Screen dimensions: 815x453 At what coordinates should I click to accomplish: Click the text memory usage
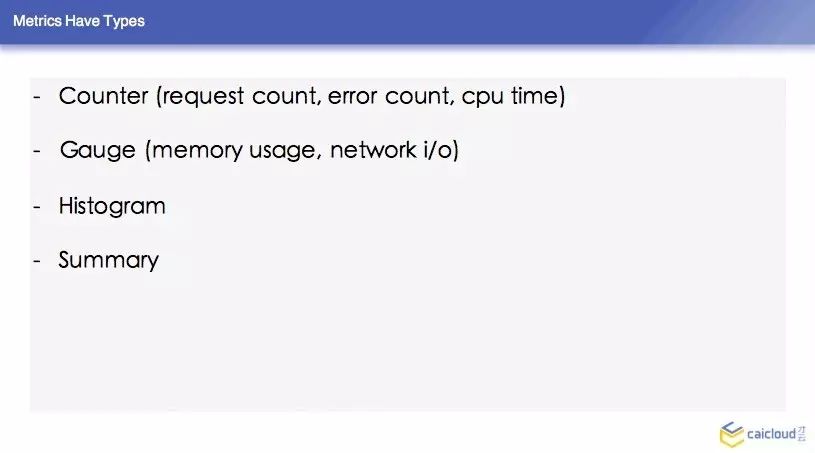(x=233, y=151)
